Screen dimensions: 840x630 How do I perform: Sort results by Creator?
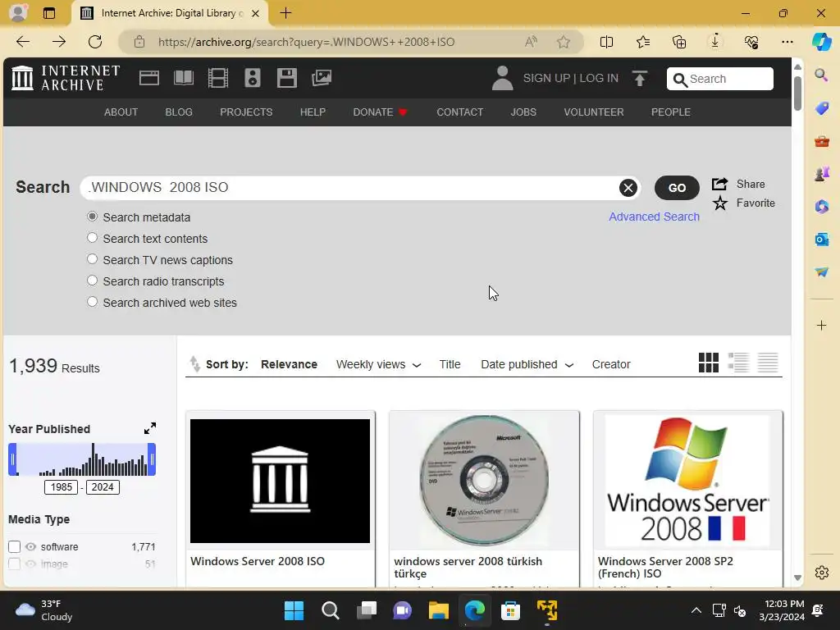click(610, 364)
